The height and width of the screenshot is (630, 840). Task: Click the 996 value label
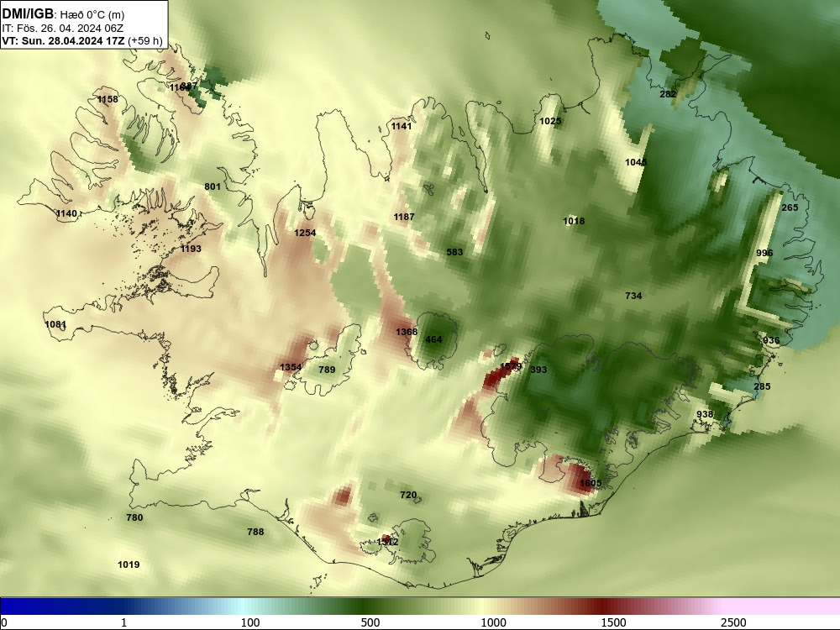(x=765, y=254)
